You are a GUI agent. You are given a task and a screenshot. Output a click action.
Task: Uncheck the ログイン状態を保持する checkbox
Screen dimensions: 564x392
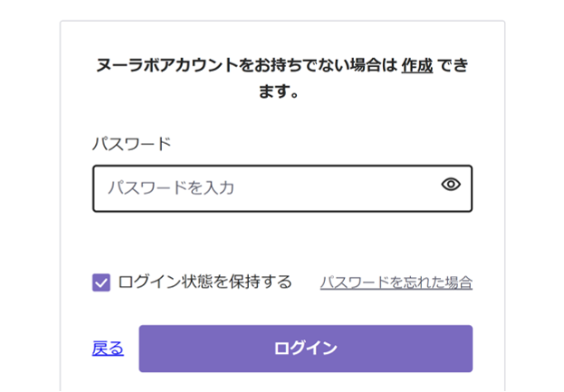101,282
